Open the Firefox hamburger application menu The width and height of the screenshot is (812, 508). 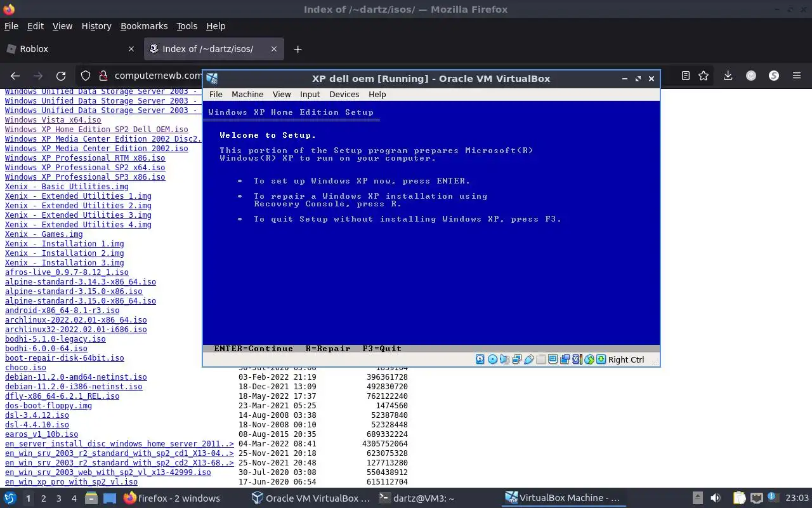point(797,76)
